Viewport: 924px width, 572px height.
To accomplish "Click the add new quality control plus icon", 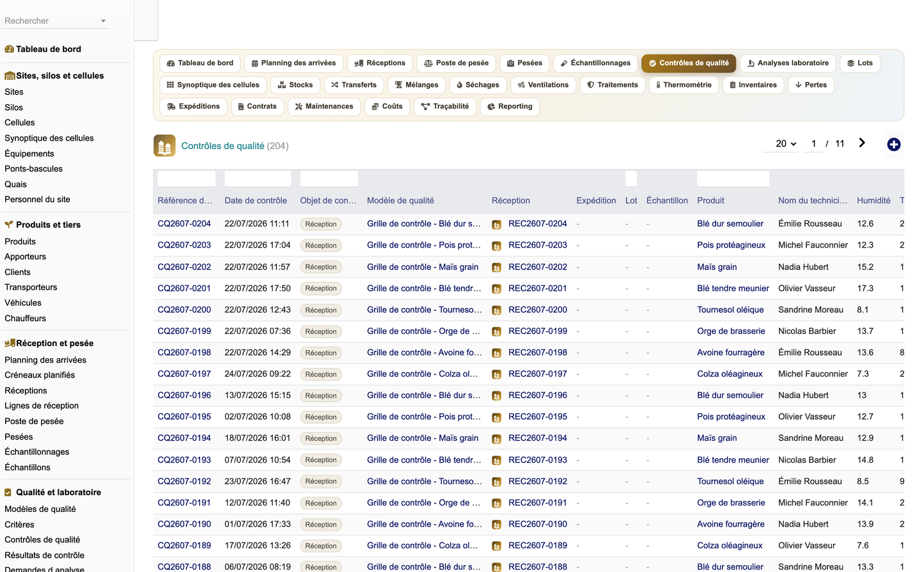I will (893, 145).
